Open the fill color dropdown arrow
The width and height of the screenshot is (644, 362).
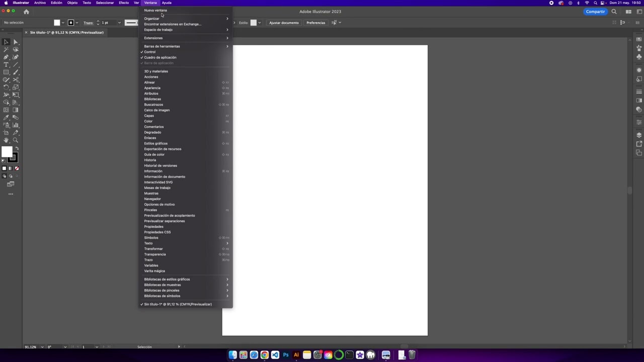(x=63, y=23)
